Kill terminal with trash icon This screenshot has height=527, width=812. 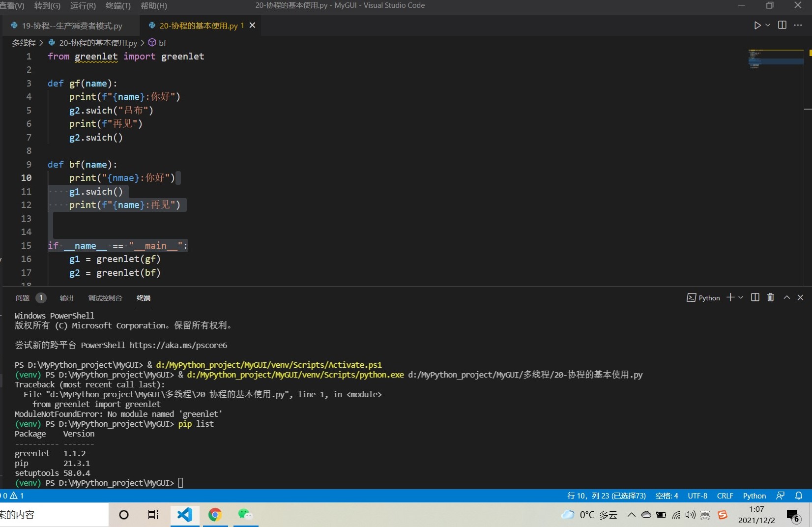pyautogui.click(x=771, y=297)
